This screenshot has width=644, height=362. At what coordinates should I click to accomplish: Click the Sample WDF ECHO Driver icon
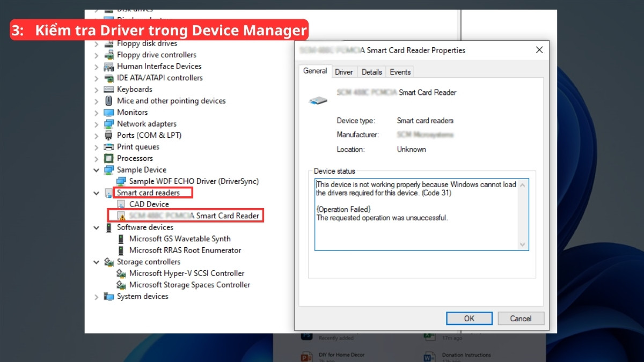point(121,181)
